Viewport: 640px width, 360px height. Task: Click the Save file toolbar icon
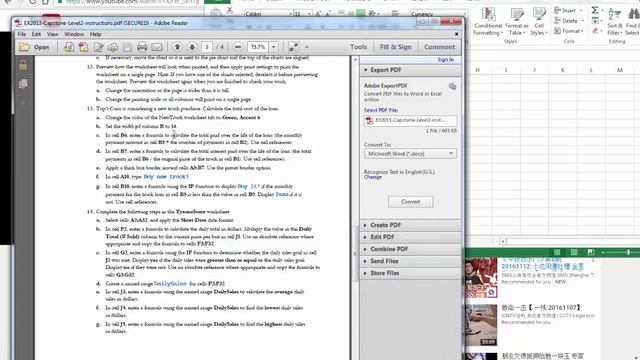coord(127,47)
